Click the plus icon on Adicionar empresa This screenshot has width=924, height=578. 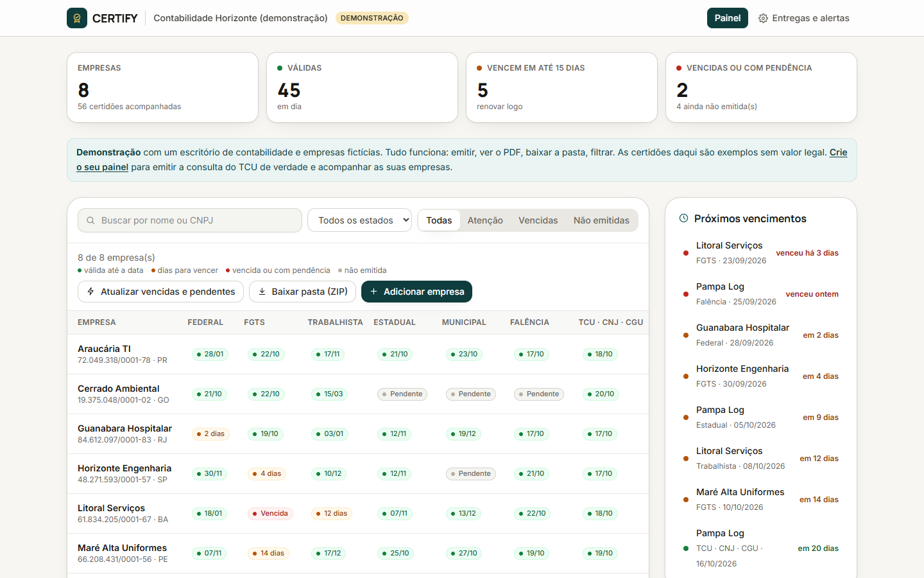[373, 292]
